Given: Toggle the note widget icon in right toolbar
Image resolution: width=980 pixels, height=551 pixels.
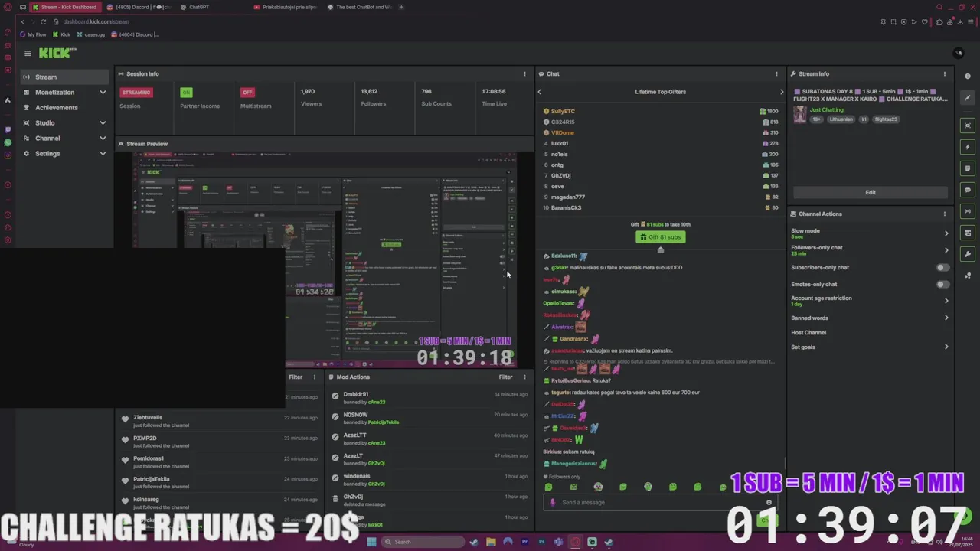Looking at the screenshot, I should [x=968, y=168].
